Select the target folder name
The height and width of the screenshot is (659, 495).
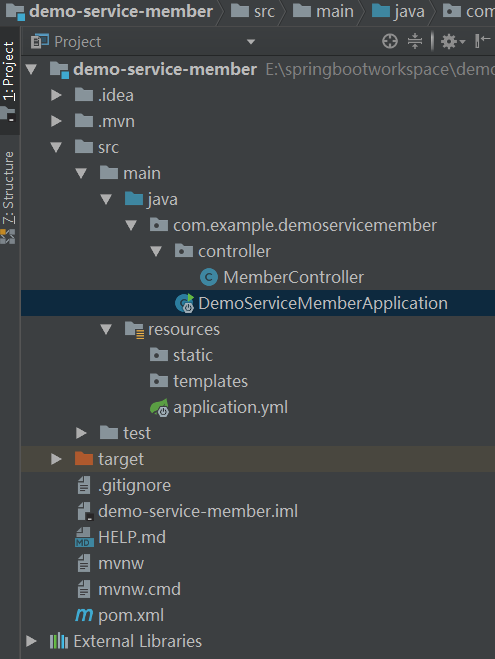(x=121, y=460)
